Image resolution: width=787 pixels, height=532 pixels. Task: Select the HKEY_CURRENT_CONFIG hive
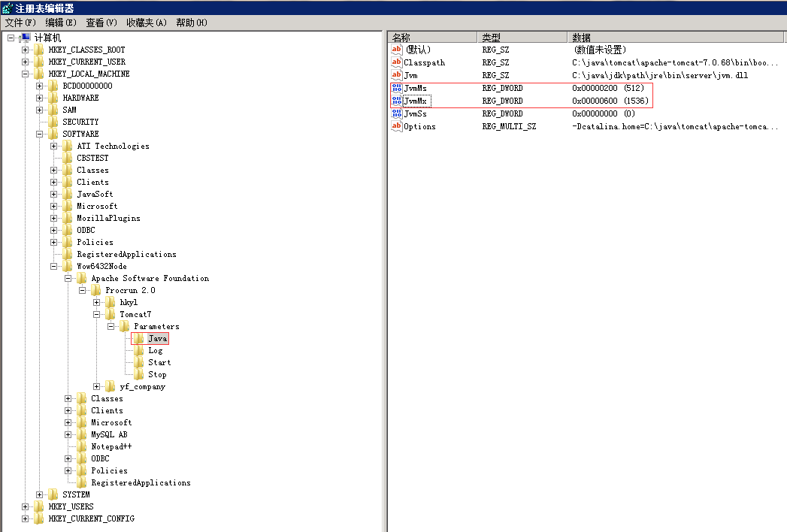pos(92,519)
